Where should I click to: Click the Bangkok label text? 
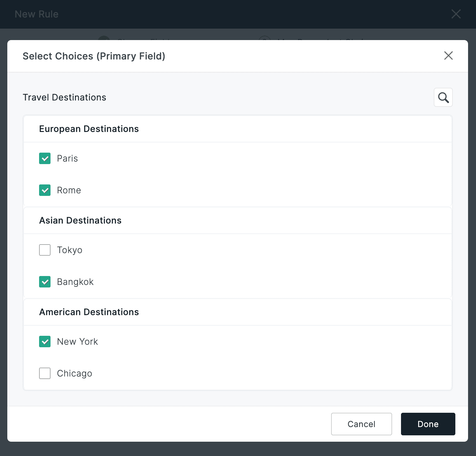click(75, 282)
